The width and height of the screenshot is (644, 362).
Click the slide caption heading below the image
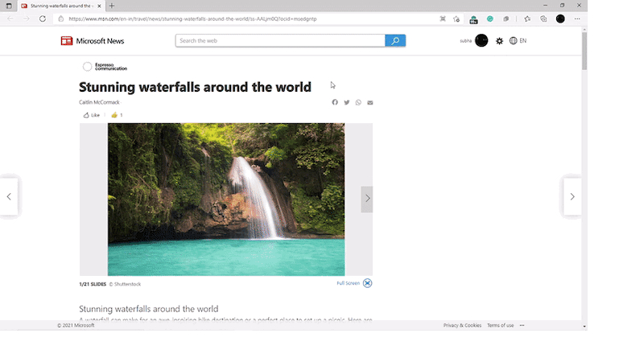(x=149, y=309)
